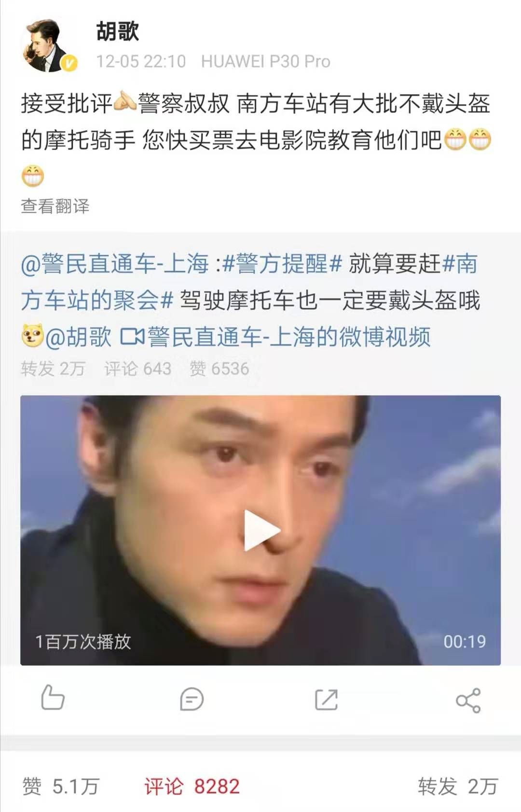This screenshot has height=812, width=521.
Task: Tap the gold verified badge
Action: point(69,63)
